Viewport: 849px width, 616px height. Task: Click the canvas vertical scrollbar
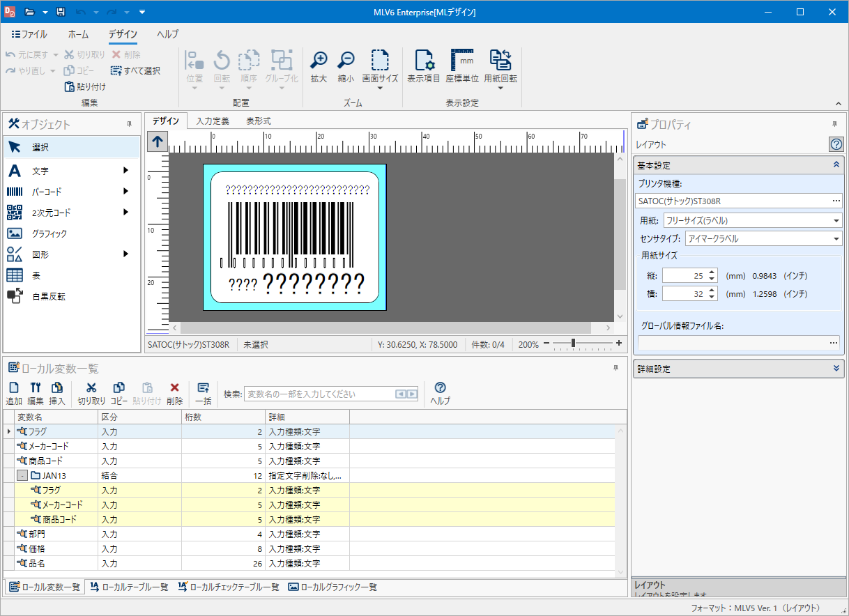click(620, 234)
